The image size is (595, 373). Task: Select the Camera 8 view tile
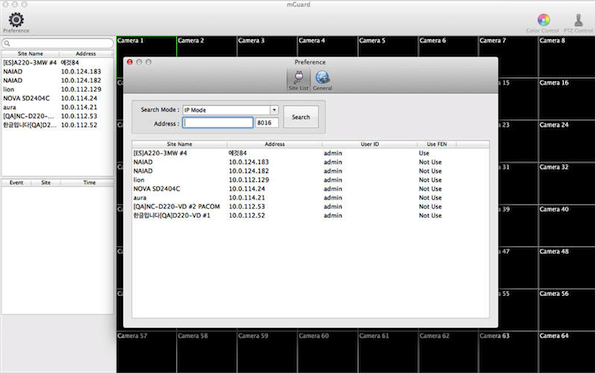567,57
